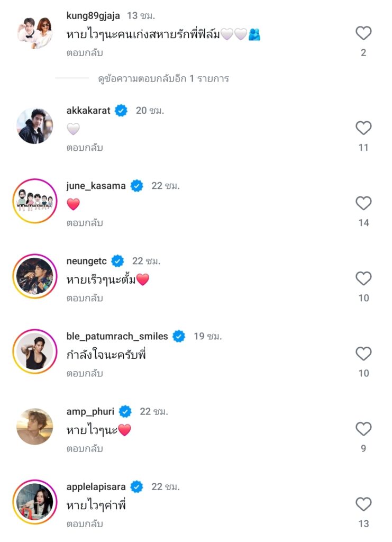This screenshot has height=542, width=392.
Task: Reply to neungetc's comment
Action: tap(85, 298)
